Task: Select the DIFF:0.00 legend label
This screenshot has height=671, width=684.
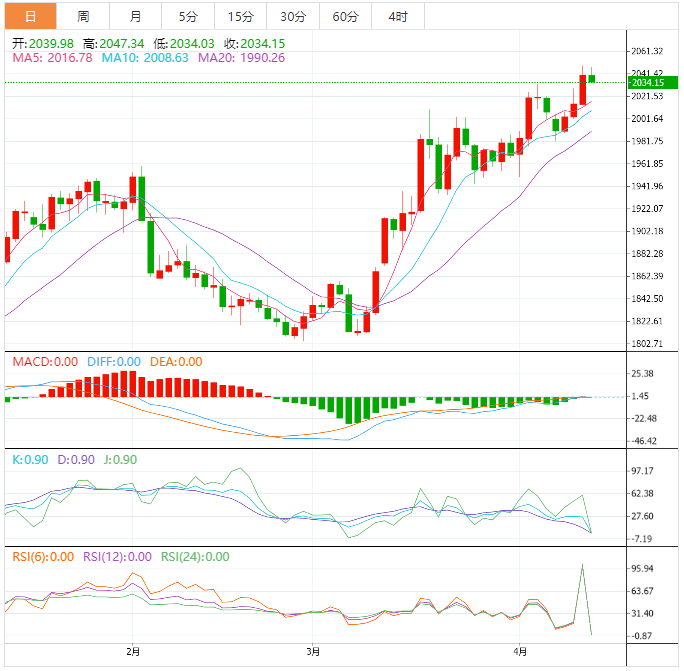Action: tap(114, 361)
